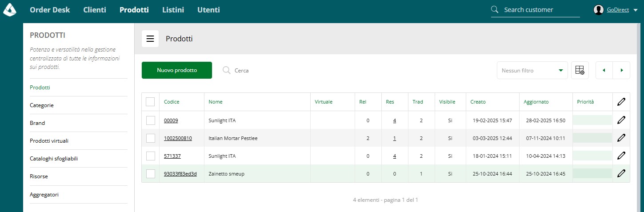Select checkbox for product 571337
644x212 pixels.
150,156
